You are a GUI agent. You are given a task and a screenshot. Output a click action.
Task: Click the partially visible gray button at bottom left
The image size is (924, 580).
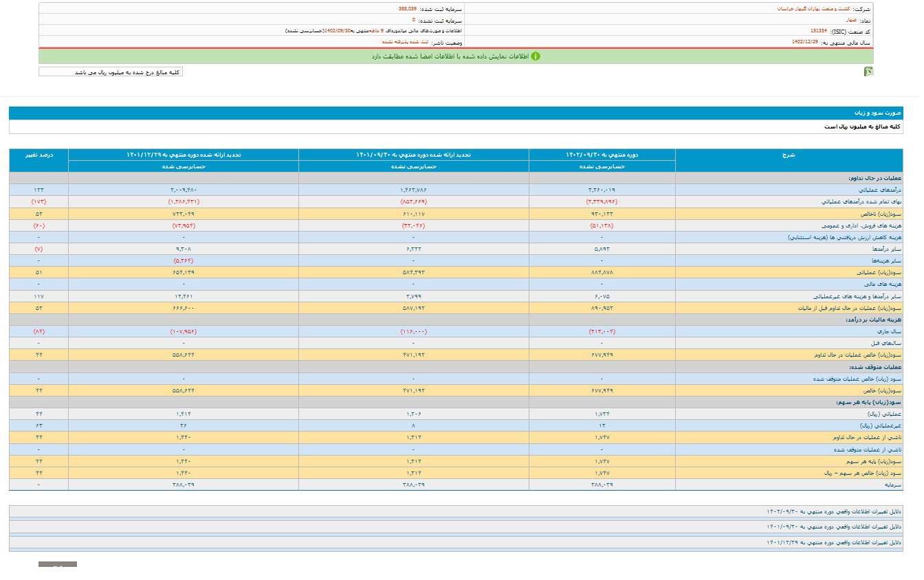pos(58,565)
